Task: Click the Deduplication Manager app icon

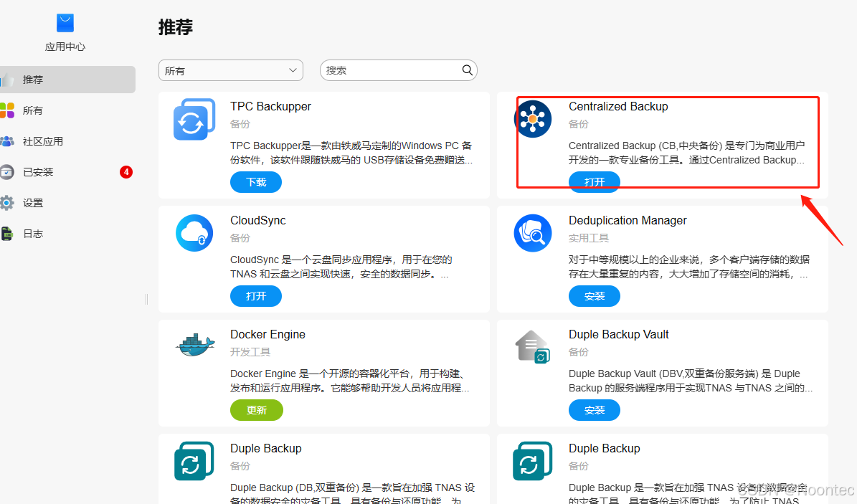Action: 533,233
